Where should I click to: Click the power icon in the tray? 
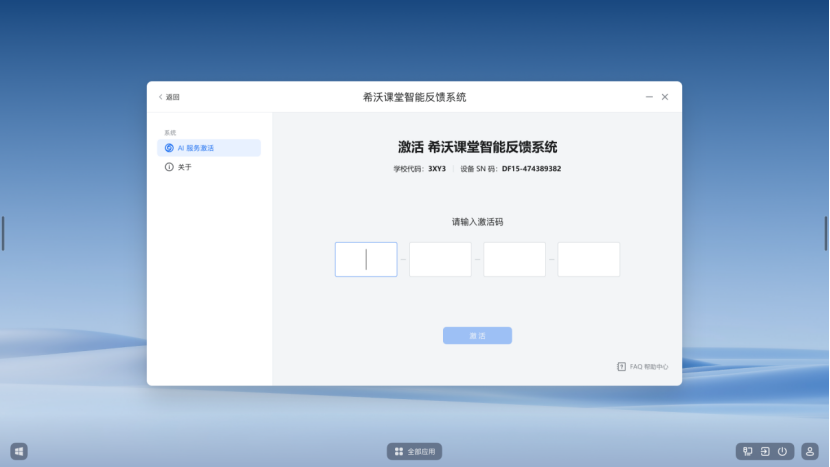coord(782,452)
